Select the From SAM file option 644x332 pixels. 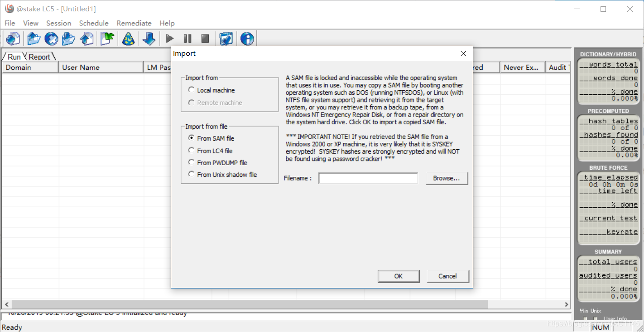pos(191,138)
